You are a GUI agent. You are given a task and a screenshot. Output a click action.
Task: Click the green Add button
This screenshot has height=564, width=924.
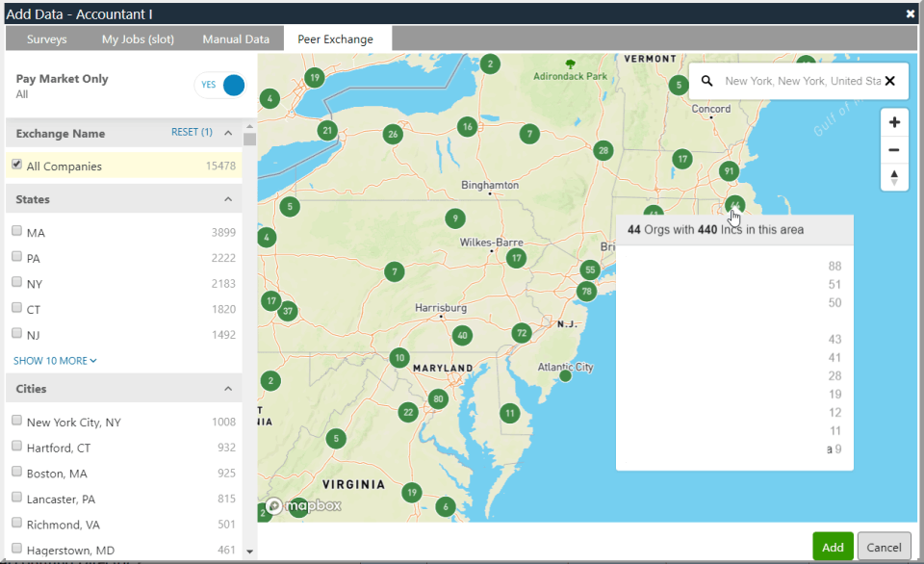tap(833, 547)
